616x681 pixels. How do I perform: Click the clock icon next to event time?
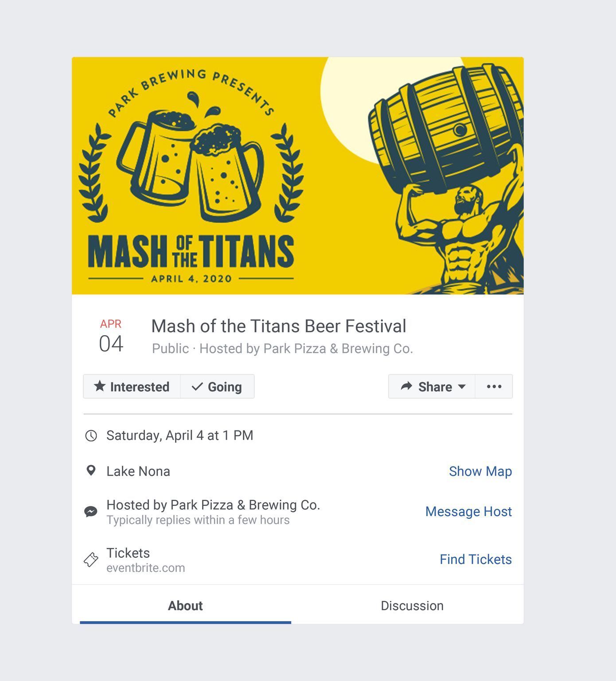[x=90, y=435]
